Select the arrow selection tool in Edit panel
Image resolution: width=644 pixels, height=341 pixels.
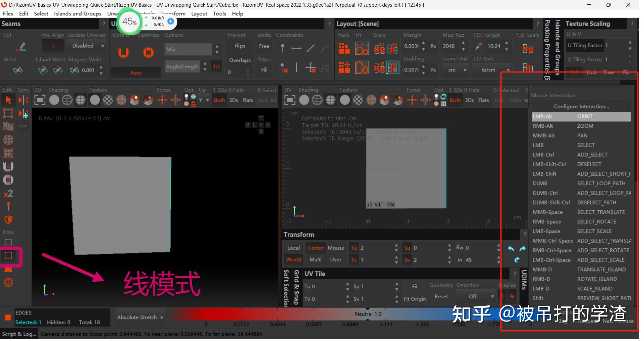(8, 100)
